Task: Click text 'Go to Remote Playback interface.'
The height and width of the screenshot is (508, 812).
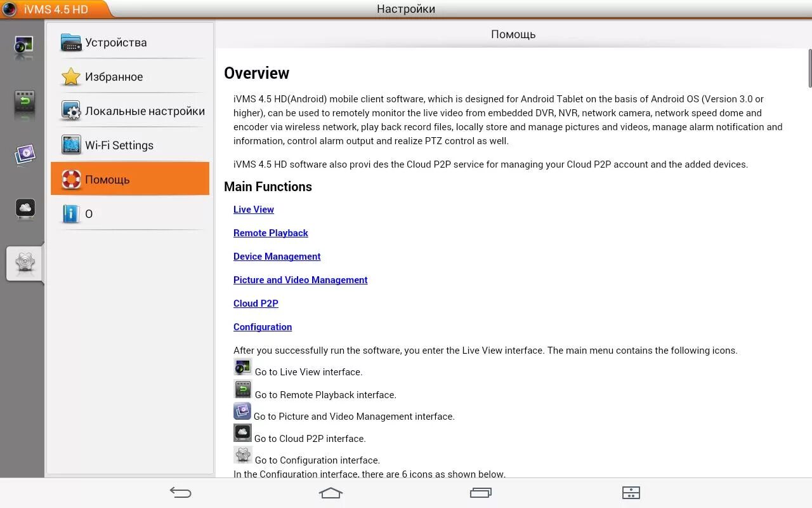Action: tap(325, 395)
